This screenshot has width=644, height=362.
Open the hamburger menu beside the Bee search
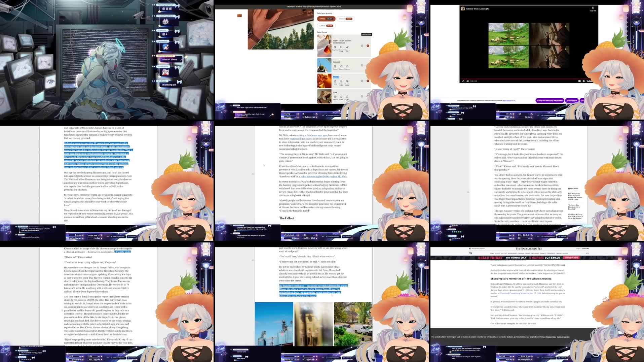pyautogui.click(x=469, y=253)
